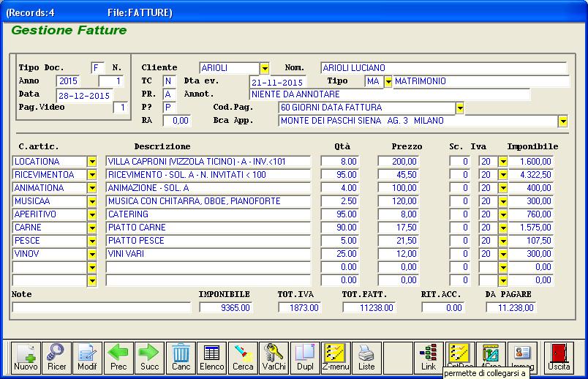The height and width of the screenshot is (379, 588).
Task: Delete record using Canc trash bin
Action: [x=181, y=358]
